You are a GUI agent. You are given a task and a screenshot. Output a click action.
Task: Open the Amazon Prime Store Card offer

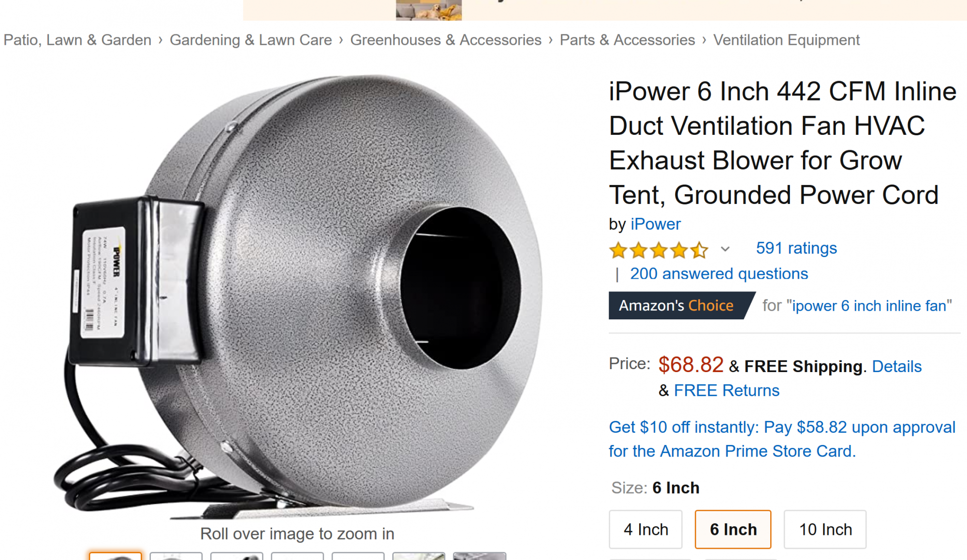[x=782, y=439]
